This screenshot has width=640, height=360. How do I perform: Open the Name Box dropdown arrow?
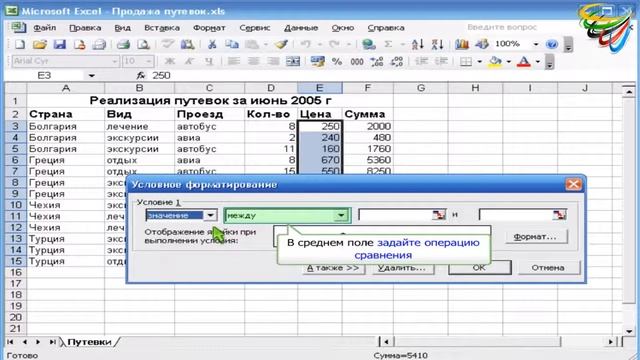[x=91, y=76]
